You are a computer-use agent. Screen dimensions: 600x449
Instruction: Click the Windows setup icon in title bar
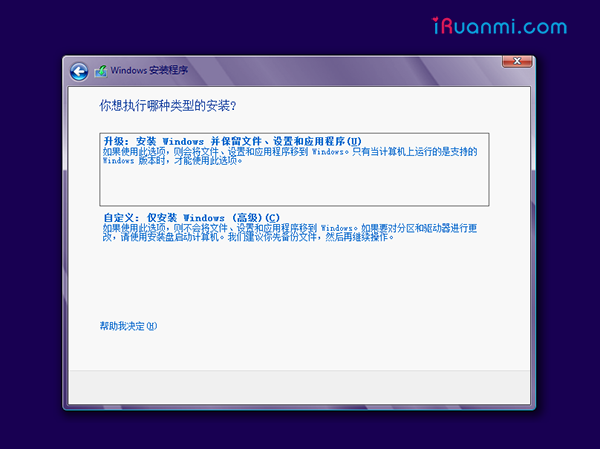(x=100, y=71)
